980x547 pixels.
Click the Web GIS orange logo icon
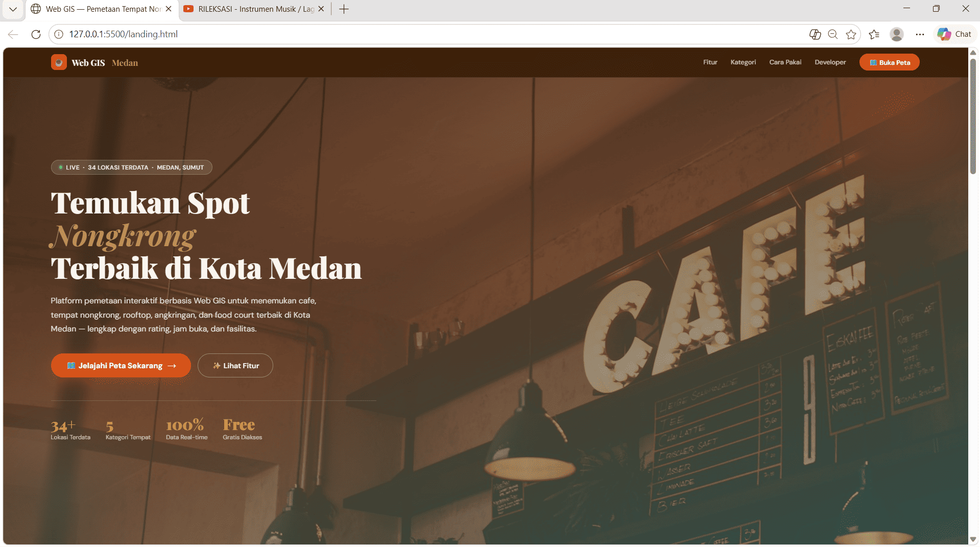(x=59, y=62)
